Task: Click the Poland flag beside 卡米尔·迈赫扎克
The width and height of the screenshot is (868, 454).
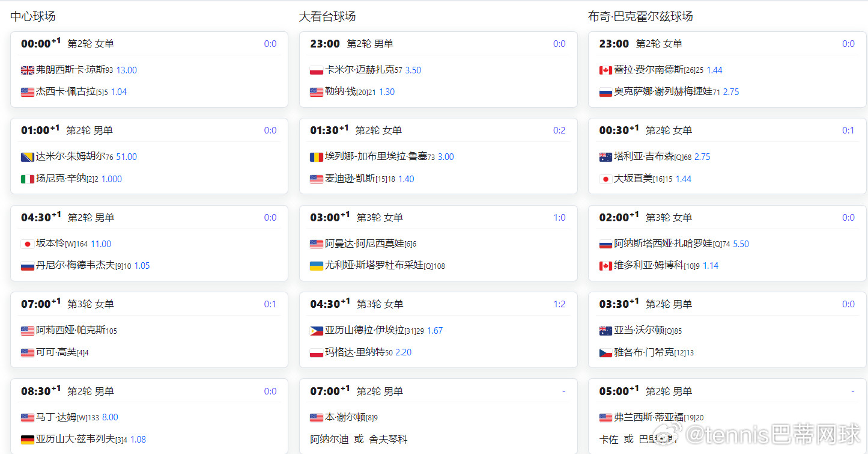Action: point(317,70)
